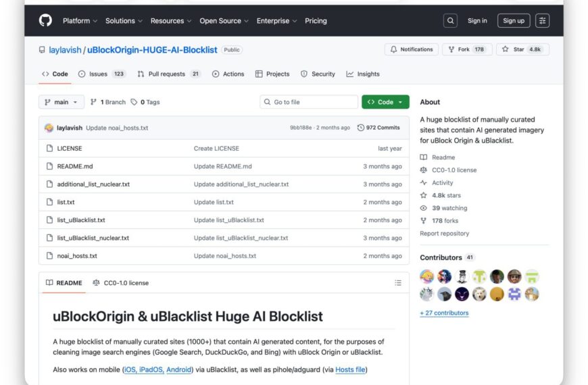
Task: Click the fork icon next to 178 forks
Action: [x=423, y=221]
